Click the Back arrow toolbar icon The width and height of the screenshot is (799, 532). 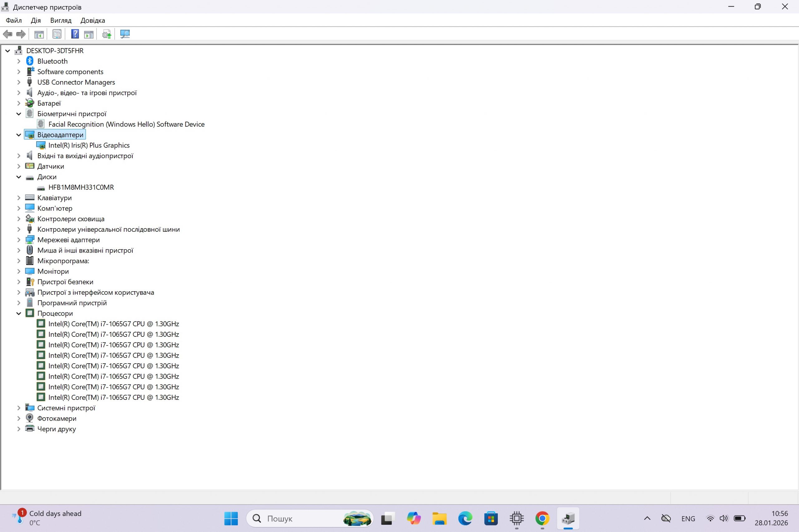[7, 34]
